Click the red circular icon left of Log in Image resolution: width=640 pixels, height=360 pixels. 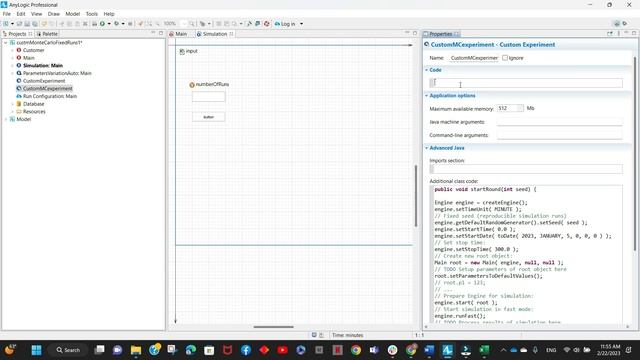[x=267, y=24]
